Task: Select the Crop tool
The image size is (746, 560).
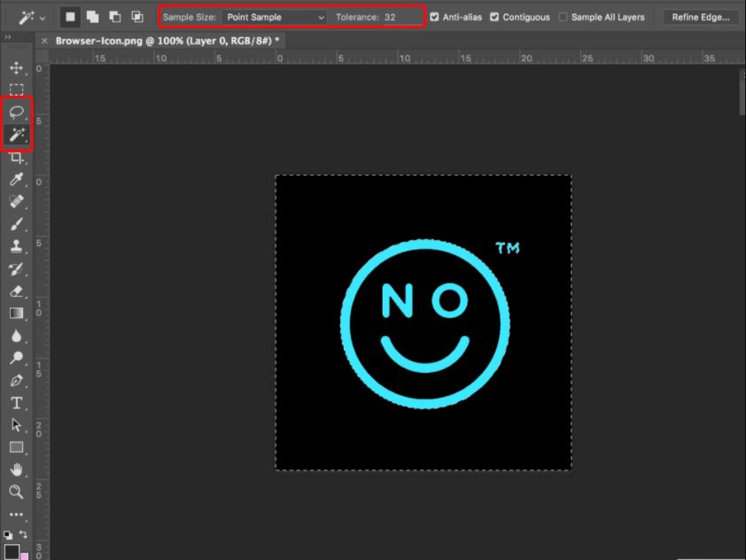Action: [16, 157]
